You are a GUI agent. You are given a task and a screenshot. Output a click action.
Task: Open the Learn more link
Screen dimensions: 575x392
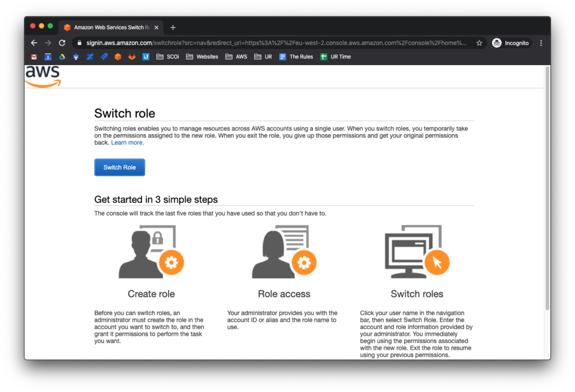127,143
